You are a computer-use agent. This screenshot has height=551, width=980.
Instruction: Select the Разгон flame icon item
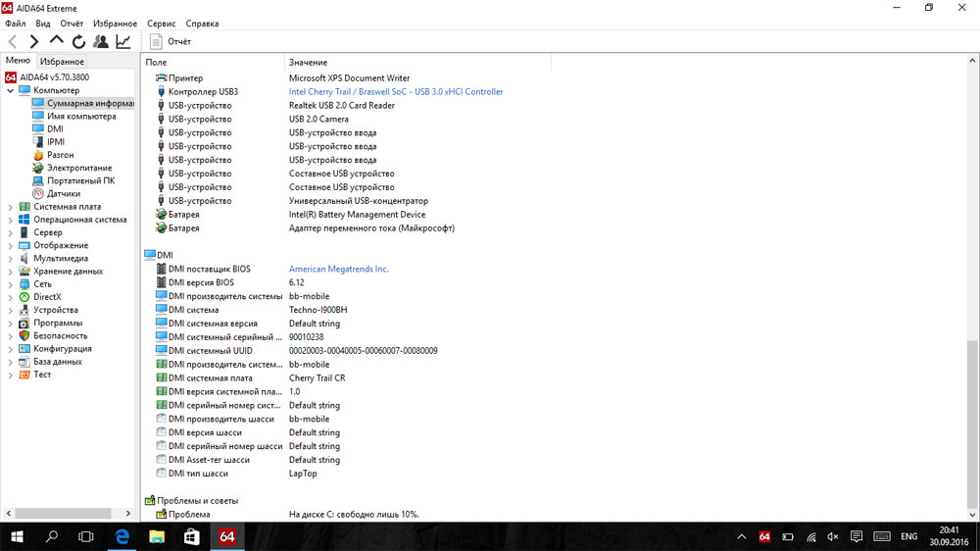pyautogui.click(x=38, y=155)
